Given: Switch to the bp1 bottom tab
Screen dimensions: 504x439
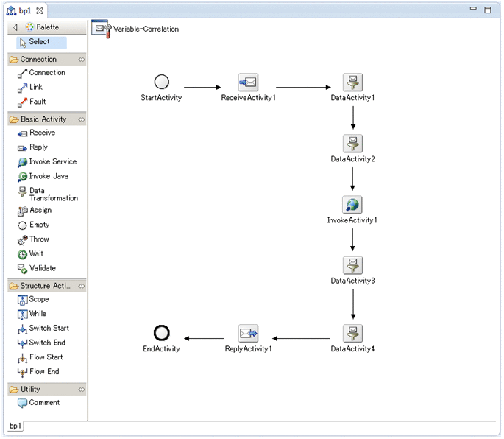Looking at the screenshot, I should [x=15, y=426].
